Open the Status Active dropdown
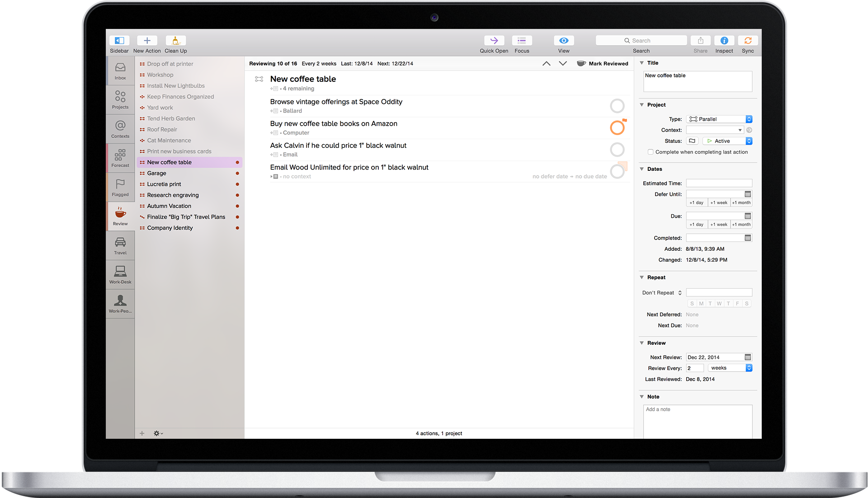 pos(727,141)
